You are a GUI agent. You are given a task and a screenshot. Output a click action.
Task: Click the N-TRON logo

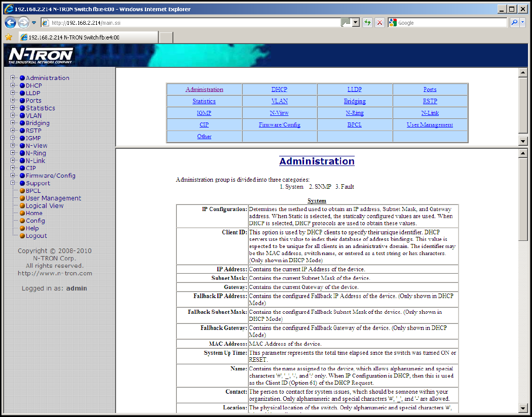pos(41,56)
